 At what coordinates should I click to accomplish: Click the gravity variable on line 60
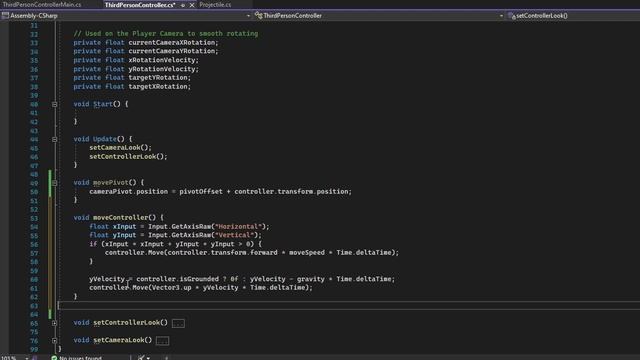(x=311, y=279)
